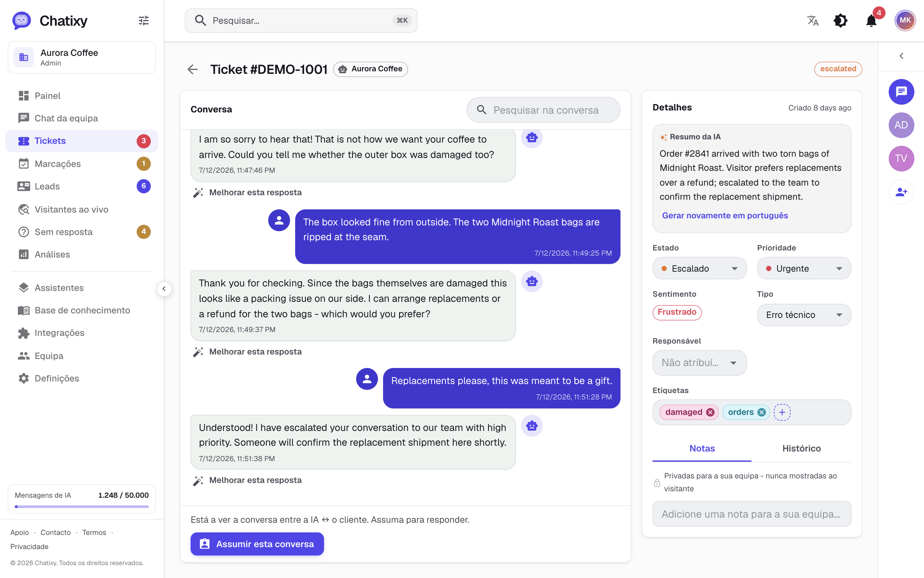The height and width of the screenshot is (578, 924).
Task: Open the notifications bell
Action: coord(872,21)
